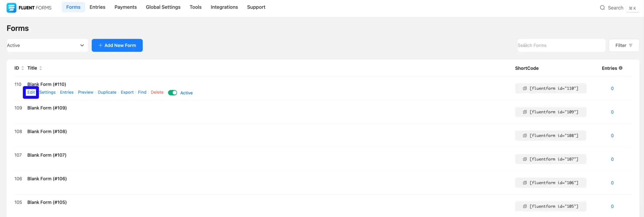Toggle off Active switch for form 110

point(173,93)
